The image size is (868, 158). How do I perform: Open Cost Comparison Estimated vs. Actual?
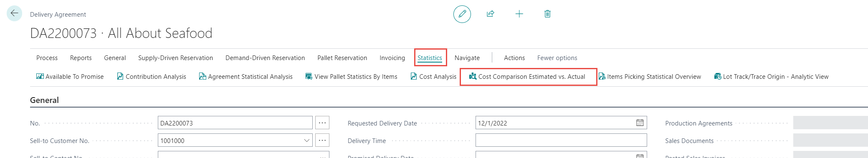[527, 76]
